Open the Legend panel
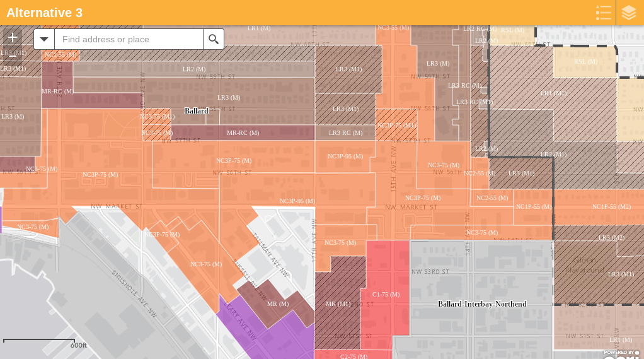This screenshot has width=644, height=359. (x=603, y=13)
